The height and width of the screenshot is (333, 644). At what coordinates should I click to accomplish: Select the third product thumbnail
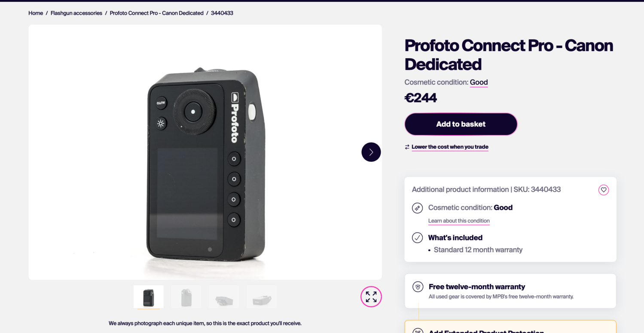(224, 297)
